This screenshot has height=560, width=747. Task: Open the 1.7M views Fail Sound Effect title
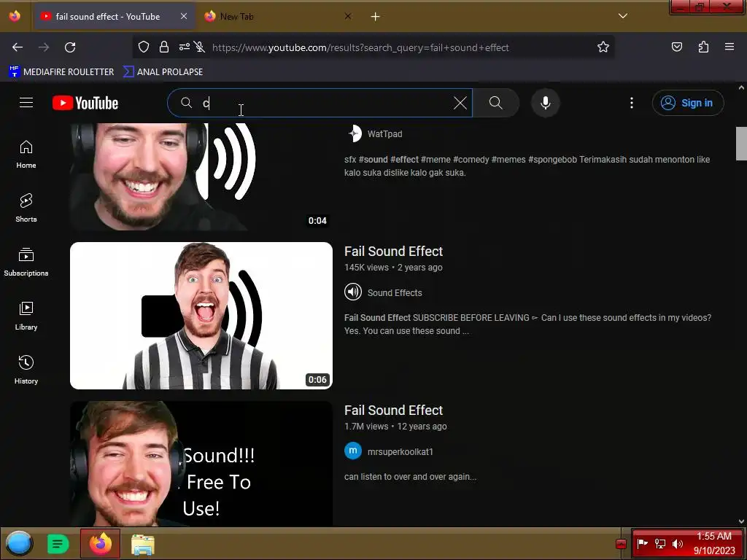[x=393, y=411]
